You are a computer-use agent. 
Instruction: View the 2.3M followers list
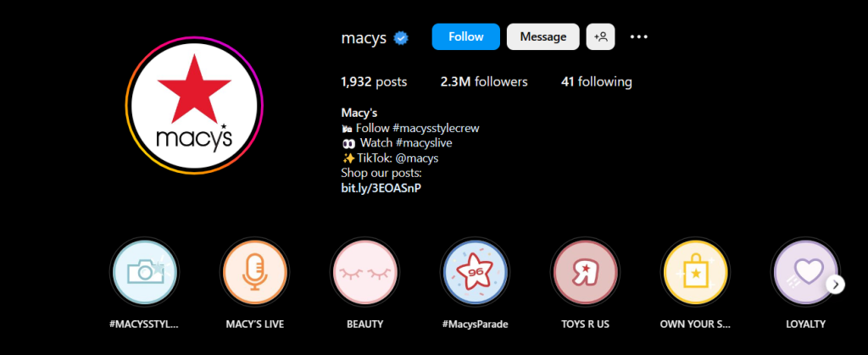coord(484,82)
